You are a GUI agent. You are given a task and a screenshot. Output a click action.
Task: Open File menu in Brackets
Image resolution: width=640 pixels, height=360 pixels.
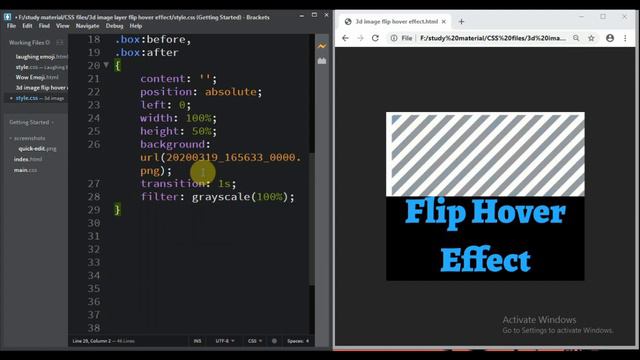click(11, 26)
